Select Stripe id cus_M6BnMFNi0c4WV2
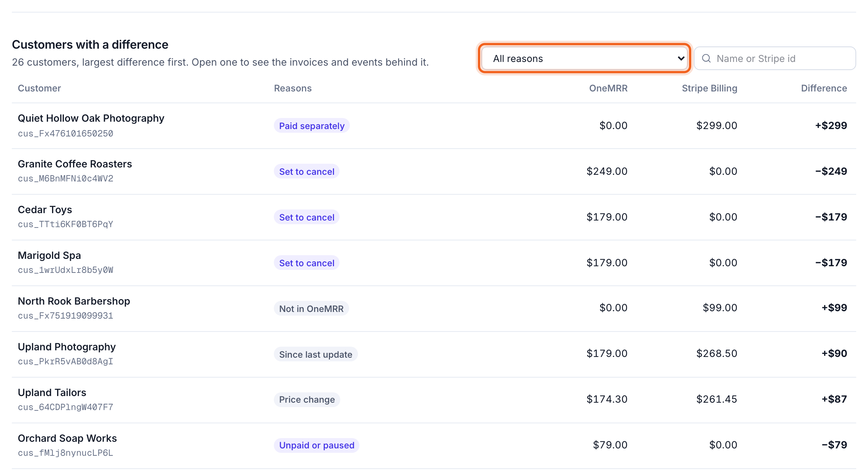The width and height of the screenshot is (868, 472). (x=65, y=178)
